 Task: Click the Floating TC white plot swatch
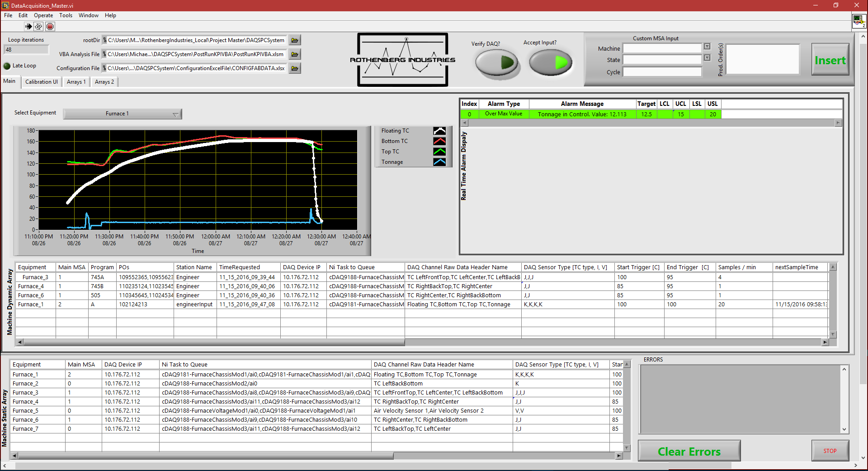tap(439, 131)
